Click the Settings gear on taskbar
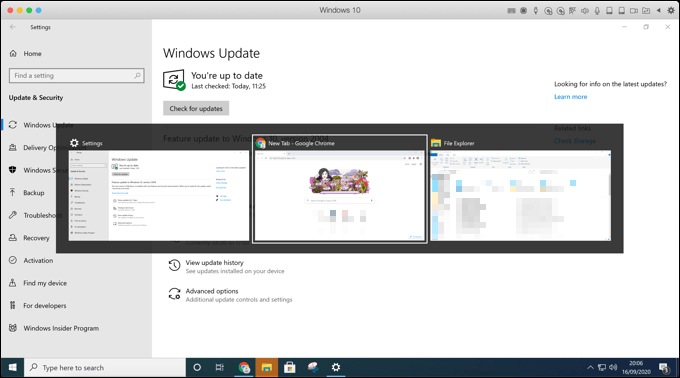The height and width of the screenshot is (378, 680). coord(336,368)
